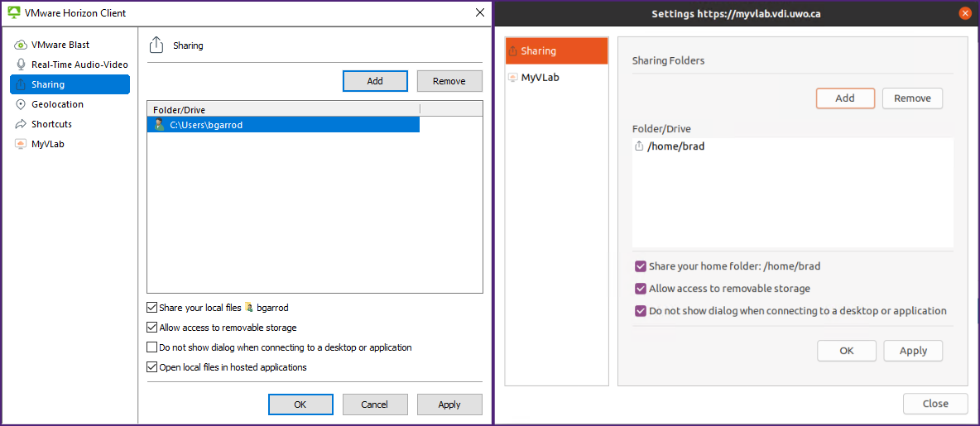This screenshot has height=426, width=980.
Task: Click Remove button in Ubuntu Settings
Action: click(x=912, y=98)
